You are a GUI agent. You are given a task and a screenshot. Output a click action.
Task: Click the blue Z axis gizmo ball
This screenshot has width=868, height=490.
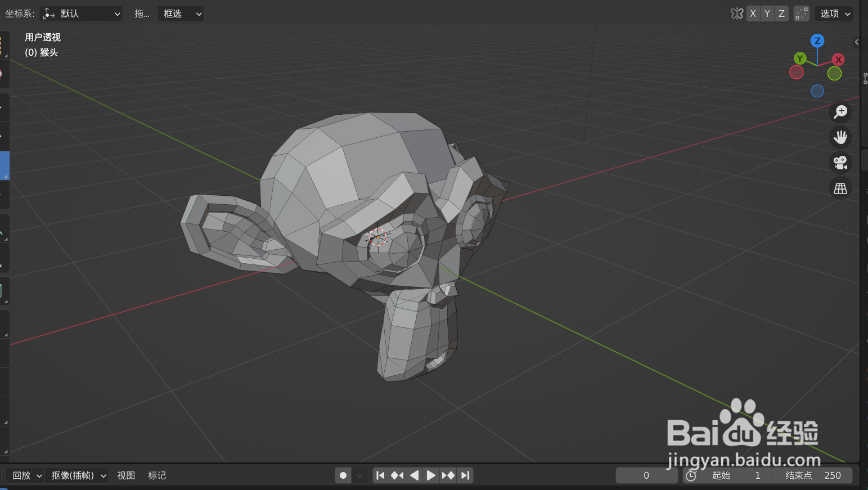pos(817,41)
